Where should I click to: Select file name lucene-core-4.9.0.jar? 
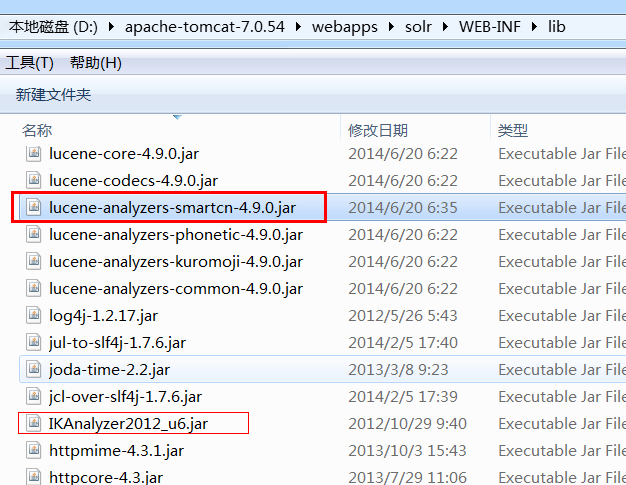pyautogui.click(x=124, y=154)
